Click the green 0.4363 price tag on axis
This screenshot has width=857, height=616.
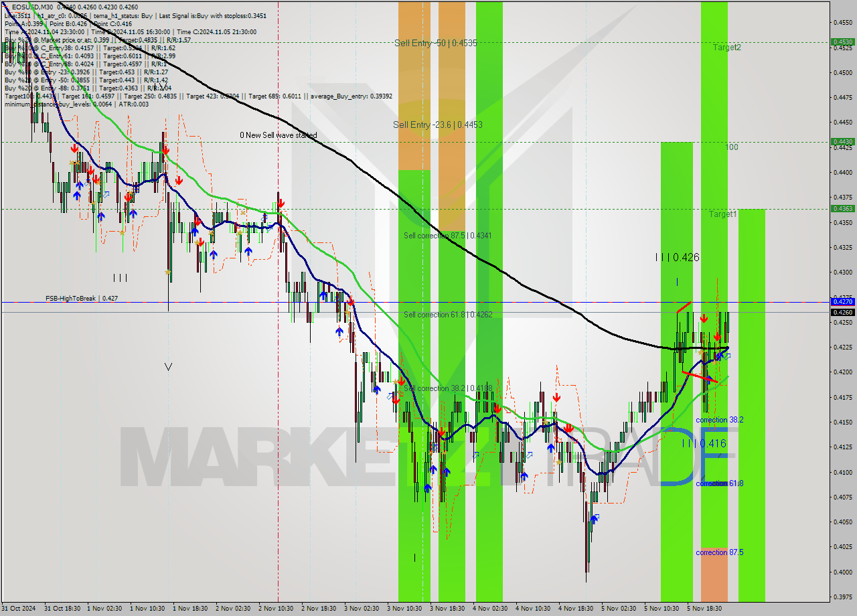[842, 208]
